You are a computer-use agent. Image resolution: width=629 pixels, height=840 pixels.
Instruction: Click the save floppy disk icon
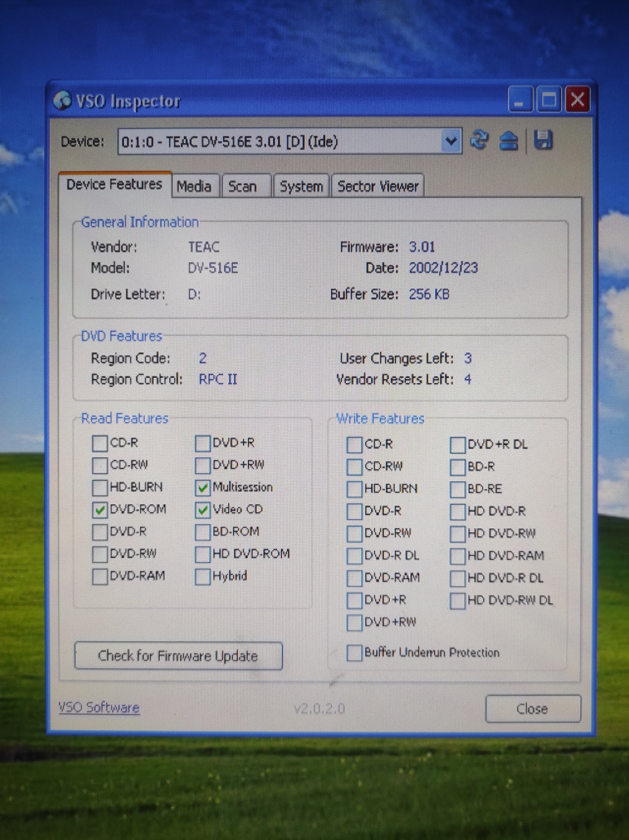[x=543, y=141]
